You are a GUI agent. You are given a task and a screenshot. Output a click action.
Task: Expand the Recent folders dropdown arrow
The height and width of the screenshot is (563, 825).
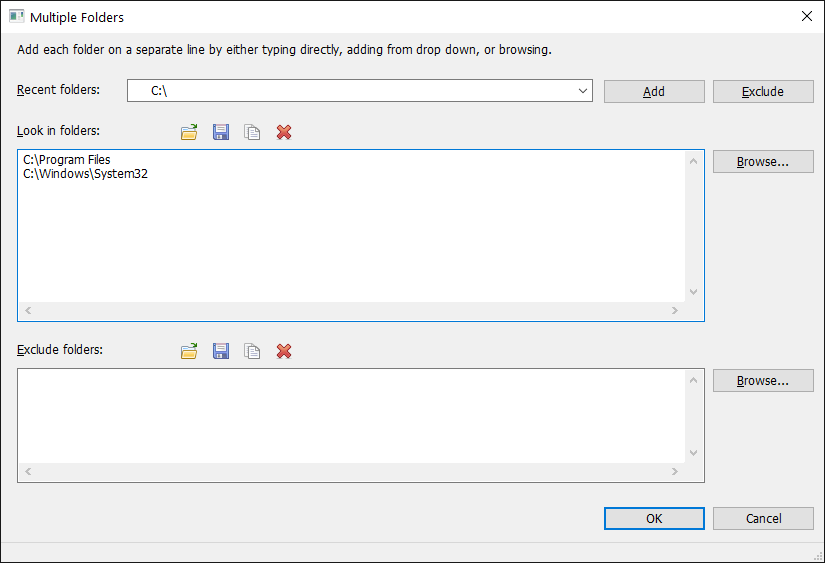[582, 91]
